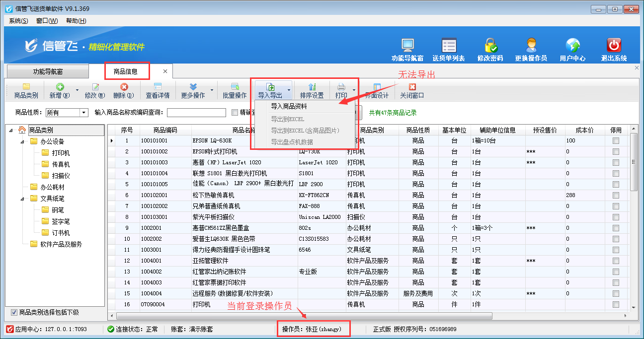Open the 商品性质 dropdown list
Screen dimensions: 644x339
pos(83,113)
